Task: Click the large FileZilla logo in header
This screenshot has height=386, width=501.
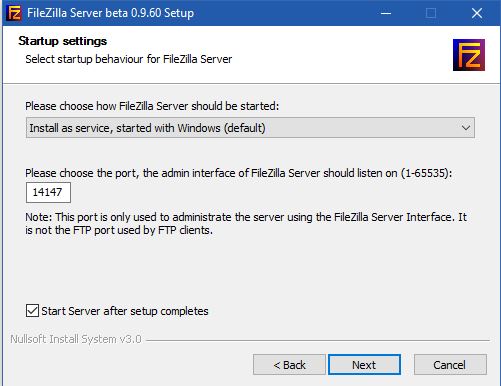Action: pyautogui.click(x=469, y=55)
